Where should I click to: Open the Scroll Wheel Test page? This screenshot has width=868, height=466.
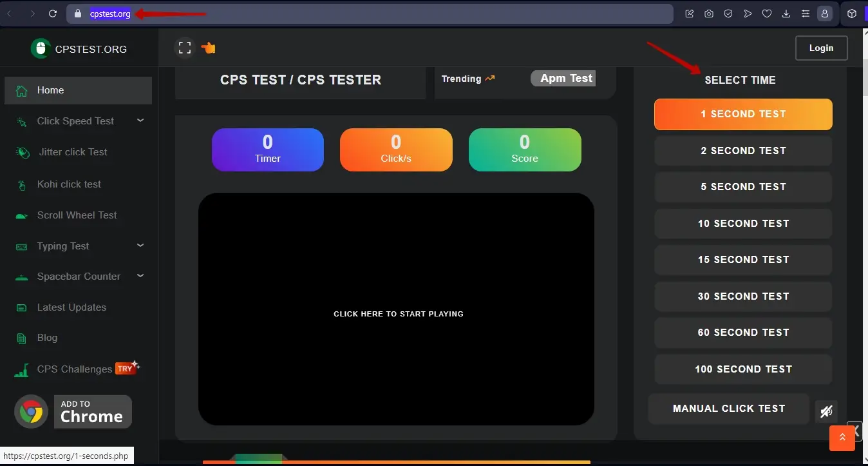point(77,215)
